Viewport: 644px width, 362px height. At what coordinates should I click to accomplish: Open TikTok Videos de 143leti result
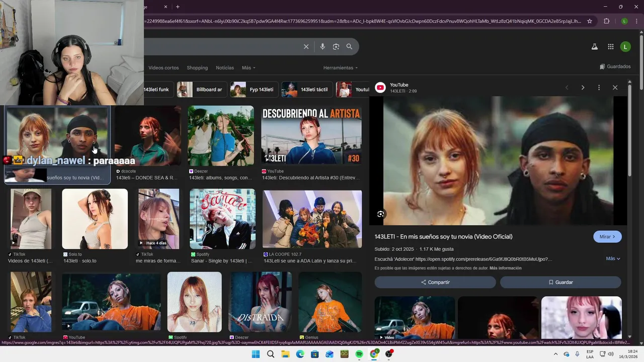(x=31, y=219)
